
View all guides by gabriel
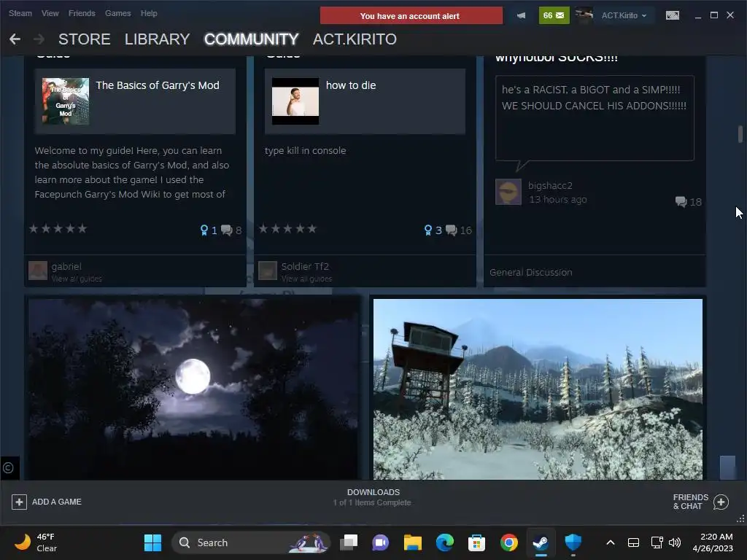click(77, 279)
